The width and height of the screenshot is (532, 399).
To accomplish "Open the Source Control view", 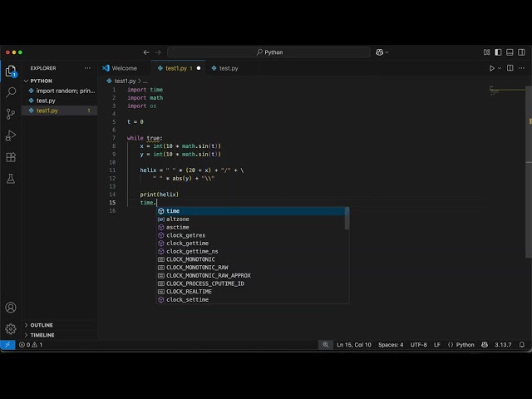I will (x=11, y=114).
